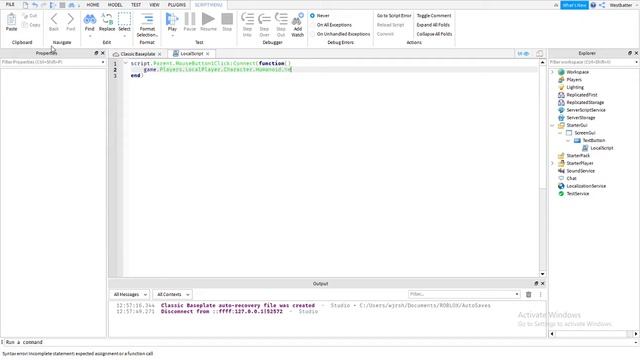Open the Output panel three-dot options
This screenshot has width=640, height=360.
[x=540, y=294]
